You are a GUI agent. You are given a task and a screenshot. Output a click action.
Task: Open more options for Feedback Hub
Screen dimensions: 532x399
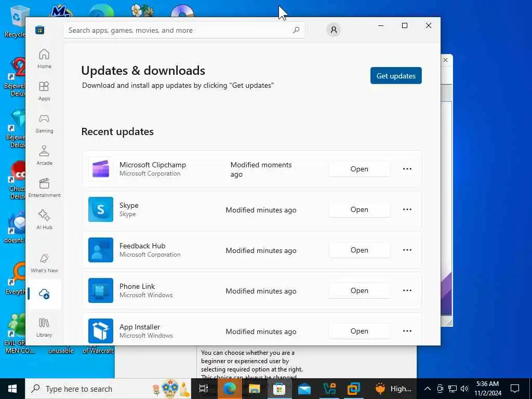pyautogui.click(x=407, y=250)
